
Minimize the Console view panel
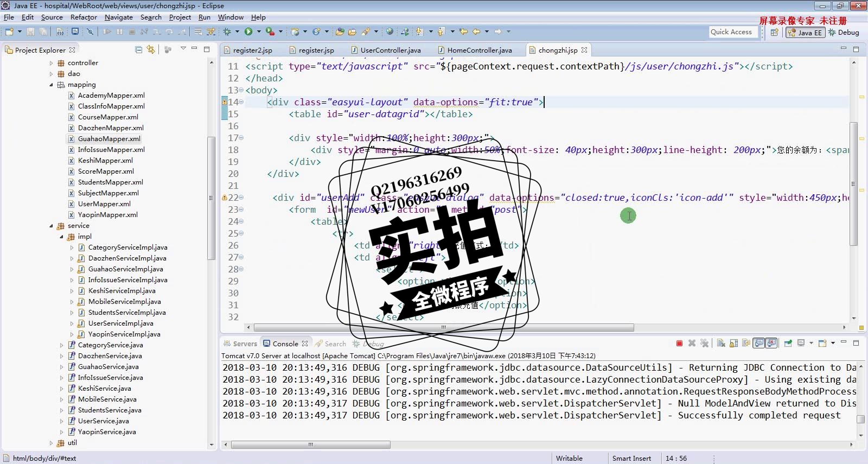[844, 342]
